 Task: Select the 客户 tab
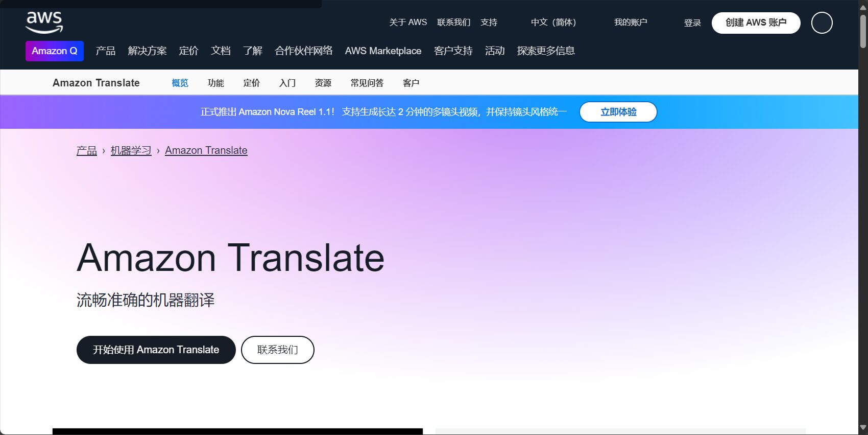pyautogui.click(x=411, y=83)
